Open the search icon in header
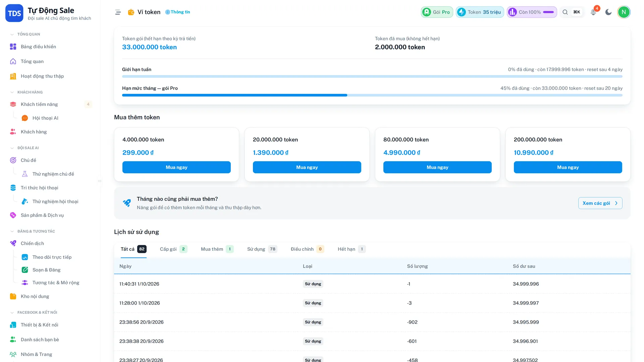 pyautogui.click(x=565, y=12)
